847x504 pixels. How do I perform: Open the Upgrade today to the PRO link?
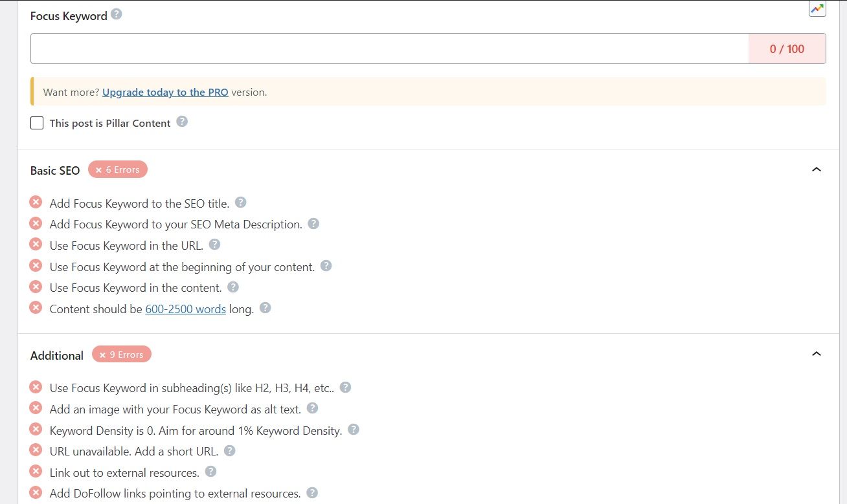coord(165,92)
